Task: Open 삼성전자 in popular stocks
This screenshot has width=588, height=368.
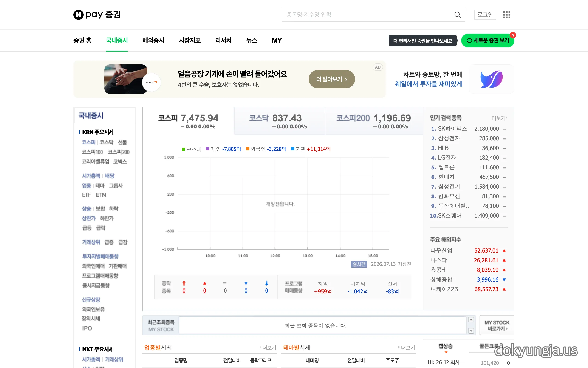Action: pos(449,138)
